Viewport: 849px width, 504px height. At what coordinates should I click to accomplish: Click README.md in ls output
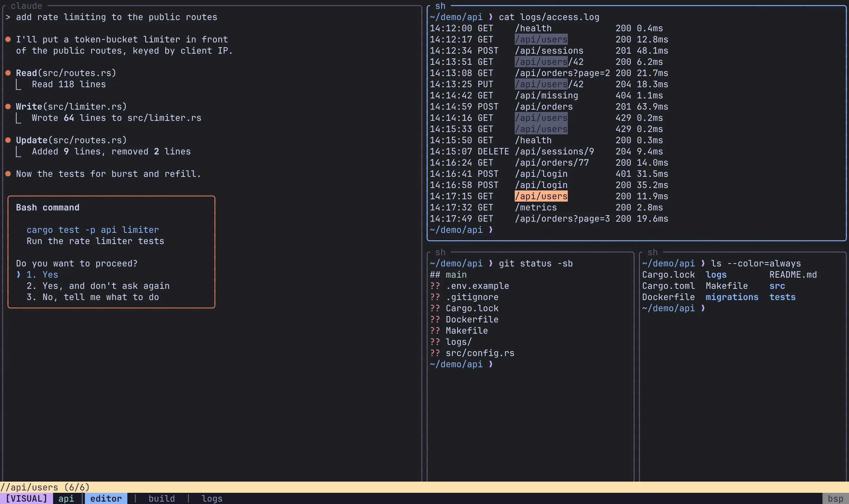click(x=793, y=275)
